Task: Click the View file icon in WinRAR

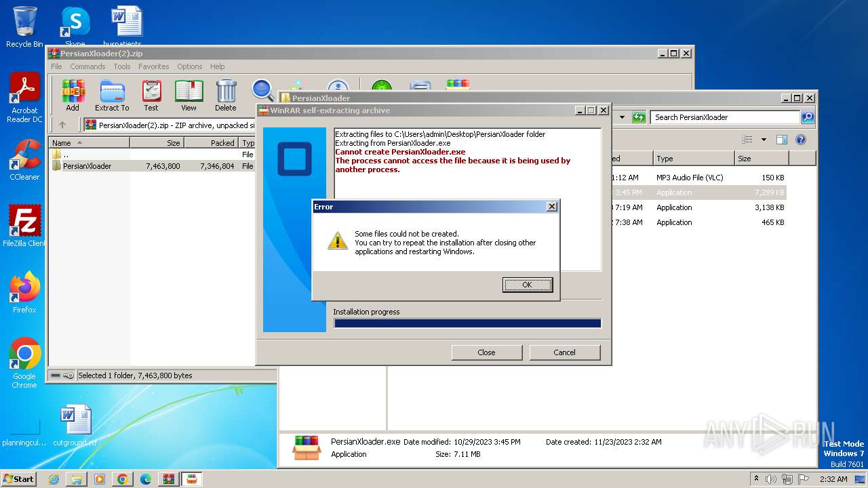Action: [x=189, y=95]
